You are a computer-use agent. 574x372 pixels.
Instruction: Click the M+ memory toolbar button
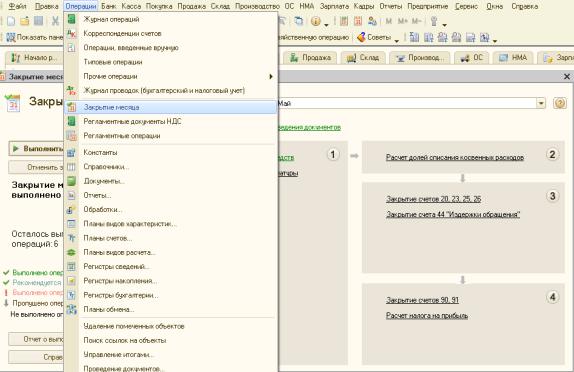click(x=402, y=21)
